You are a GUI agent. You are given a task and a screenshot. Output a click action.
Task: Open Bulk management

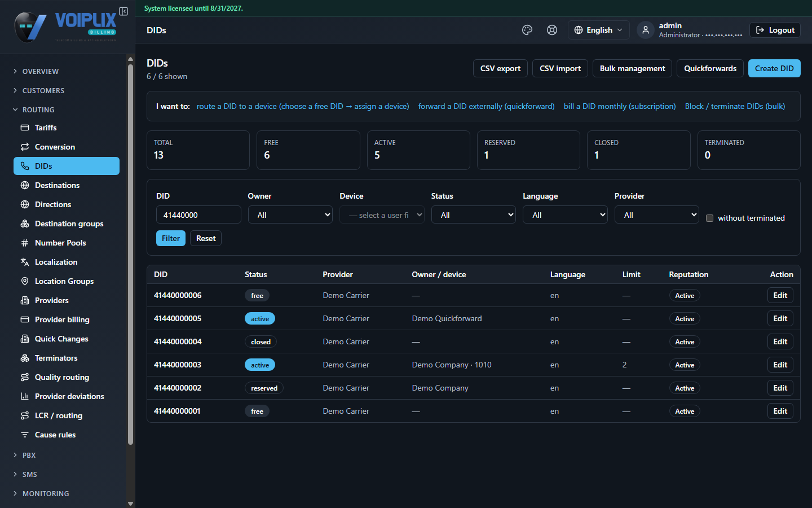tap(633, 68)
